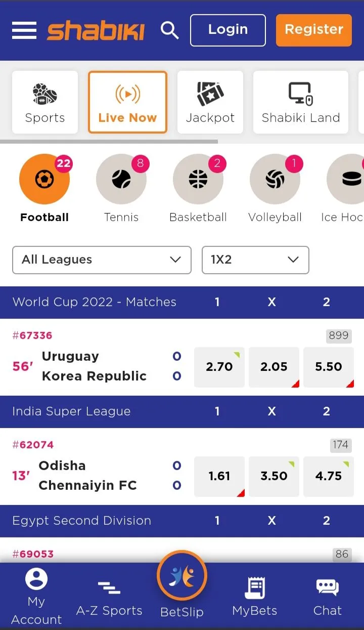The height and width of the screenshot is (630, 364).
Task: Tap the search magnifier icon
Action: click(170, 30)
